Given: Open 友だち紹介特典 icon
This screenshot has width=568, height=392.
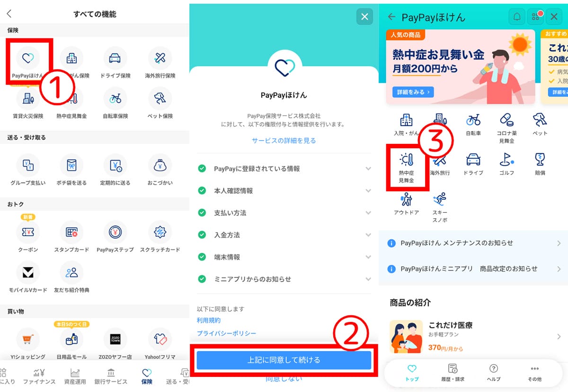Looking at the screenshot, I should (71, 272).
